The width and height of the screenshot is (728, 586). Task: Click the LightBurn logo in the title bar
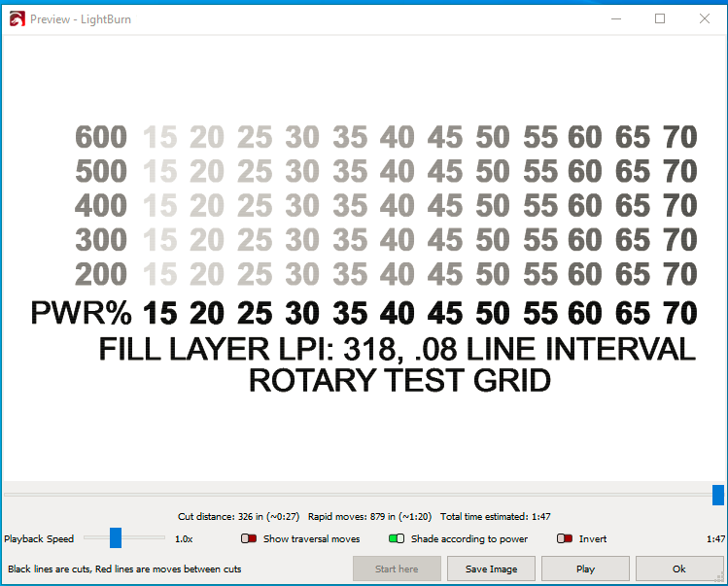(x=16, y=18)
